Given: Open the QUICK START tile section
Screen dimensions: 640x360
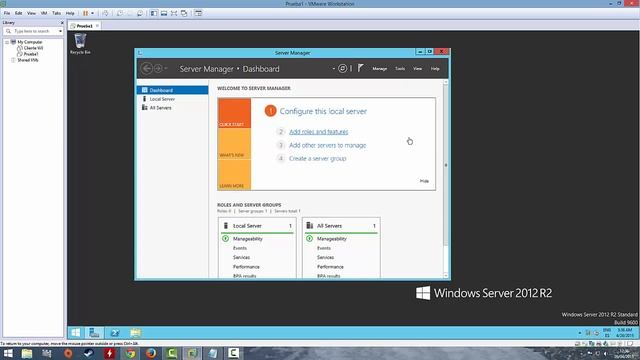Looking at the screenshot, I should [x=234, y=113].
